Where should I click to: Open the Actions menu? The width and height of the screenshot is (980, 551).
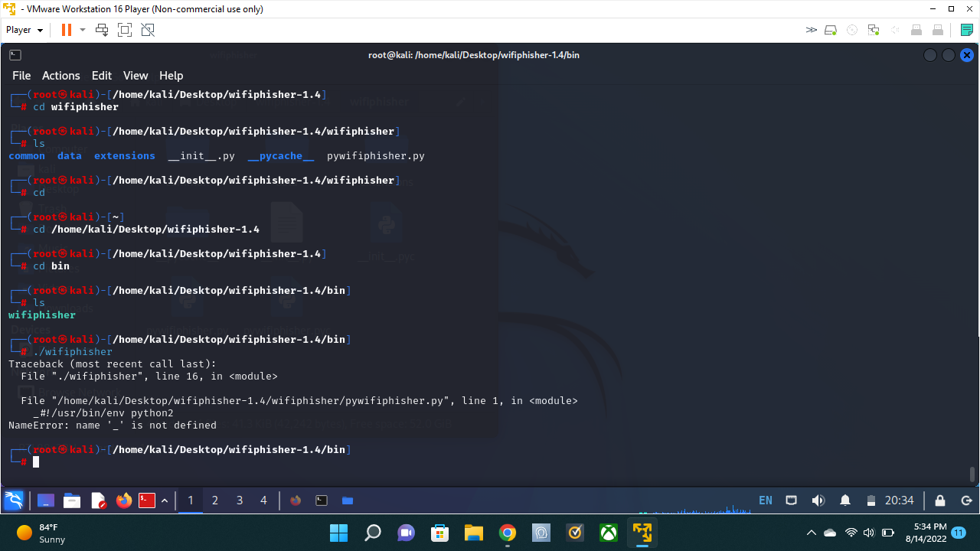[60, 75]
